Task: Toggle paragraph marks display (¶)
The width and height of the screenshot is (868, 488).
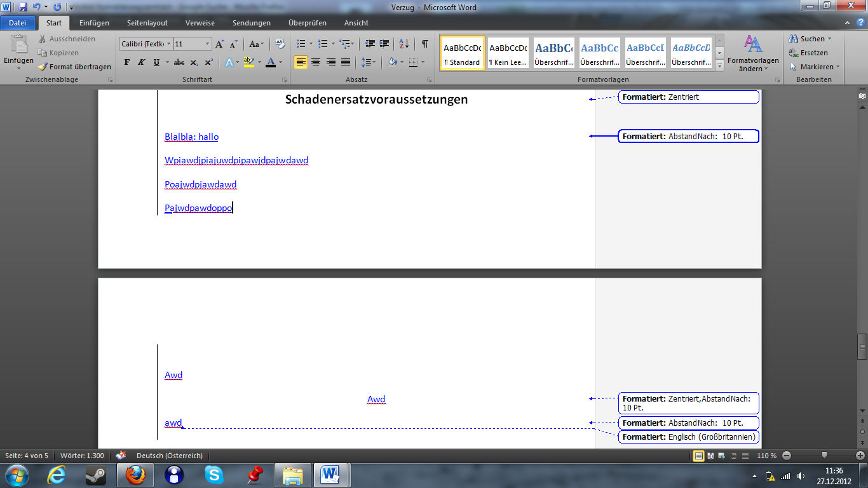Action: (x=424, y=44)
